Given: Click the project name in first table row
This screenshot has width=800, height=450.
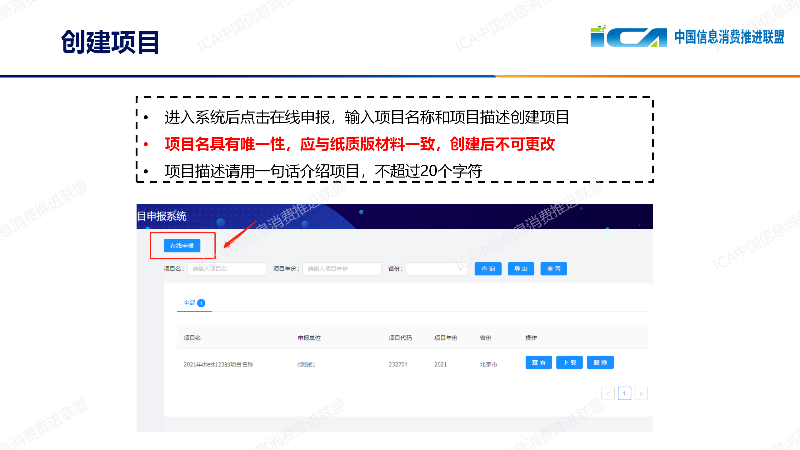Looking at the screenshot, I should pos(218,364).
